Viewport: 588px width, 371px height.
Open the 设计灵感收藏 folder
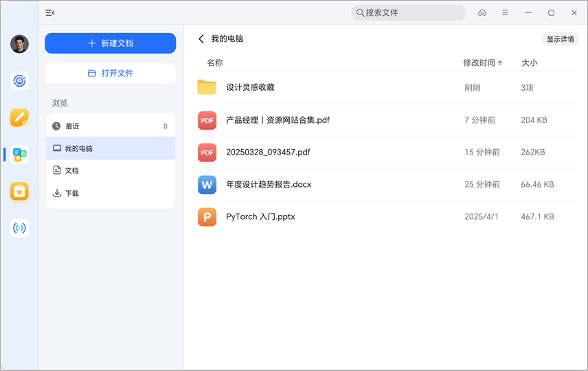(250, 87)
